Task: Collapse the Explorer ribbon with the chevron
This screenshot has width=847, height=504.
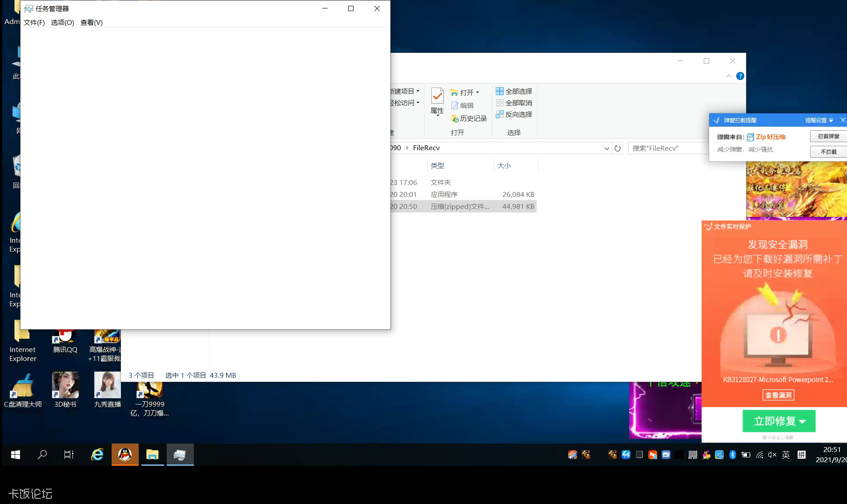Action: [x=729, y=76]
